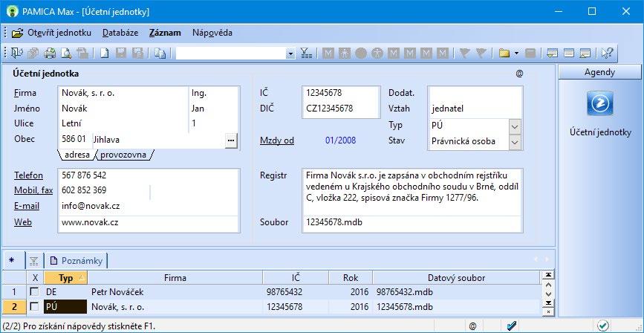
Task: Switch to the Poznámky tab
Action: 77,261
